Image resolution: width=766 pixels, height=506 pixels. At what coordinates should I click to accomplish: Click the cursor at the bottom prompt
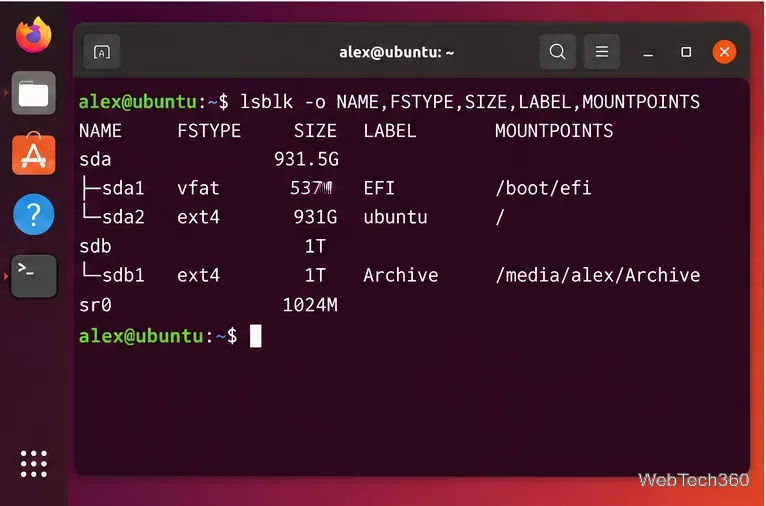coord(255,336)
